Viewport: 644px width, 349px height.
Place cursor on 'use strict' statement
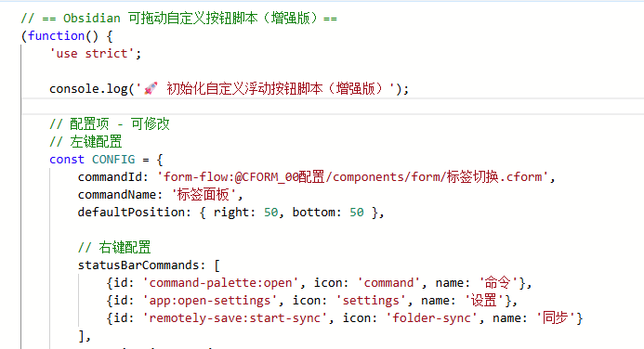pyautogui.click(x=96, y=54)
